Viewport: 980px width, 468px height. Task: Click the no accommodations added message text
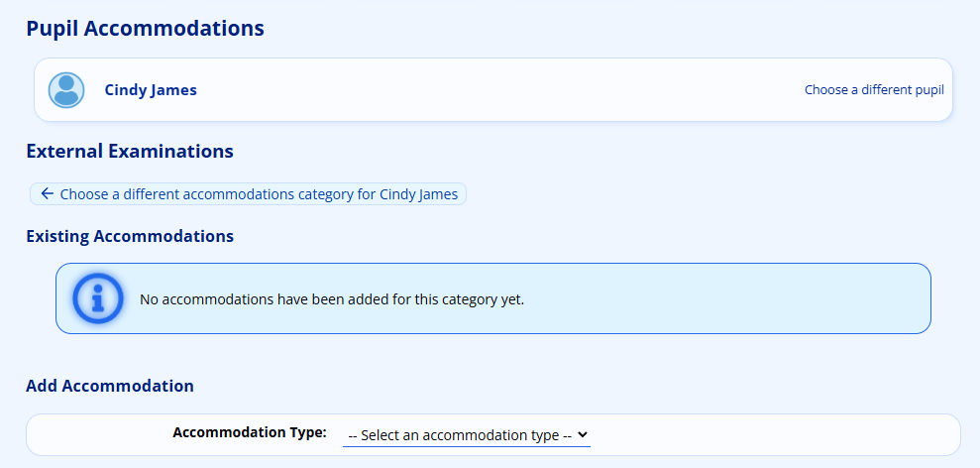332,297
